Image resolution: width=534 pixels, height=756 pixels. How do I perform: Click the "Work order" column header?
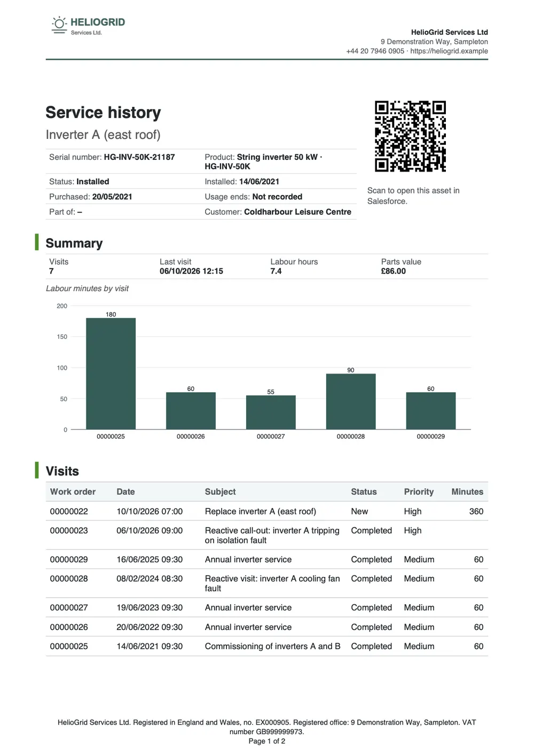pos(73,492)
